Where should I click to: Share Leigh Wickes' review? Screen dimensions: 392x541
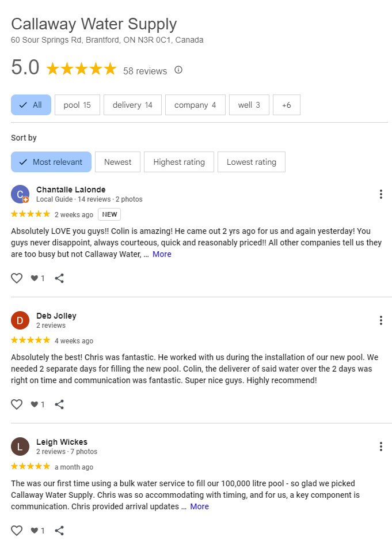point(59,530)
